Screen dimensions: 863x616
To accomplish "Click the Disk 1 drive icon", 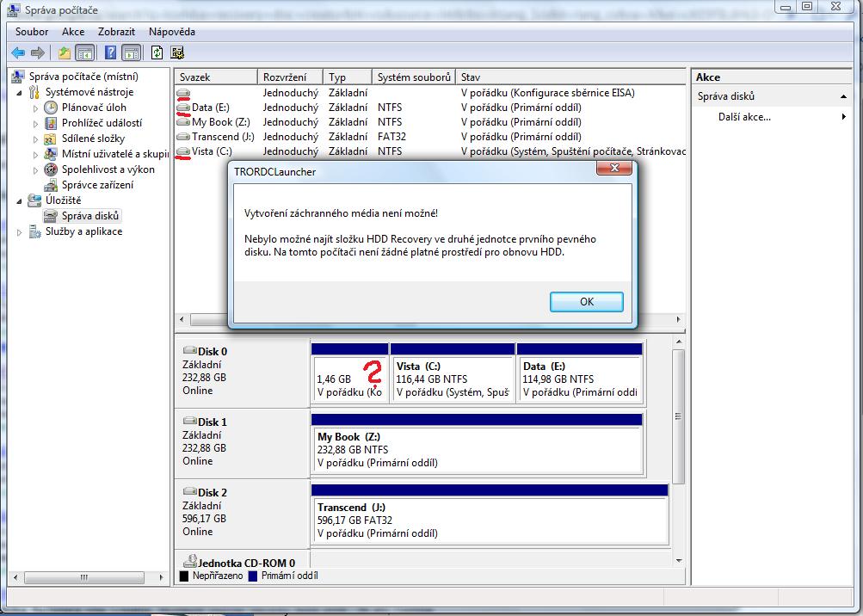I will pos(189,422).
